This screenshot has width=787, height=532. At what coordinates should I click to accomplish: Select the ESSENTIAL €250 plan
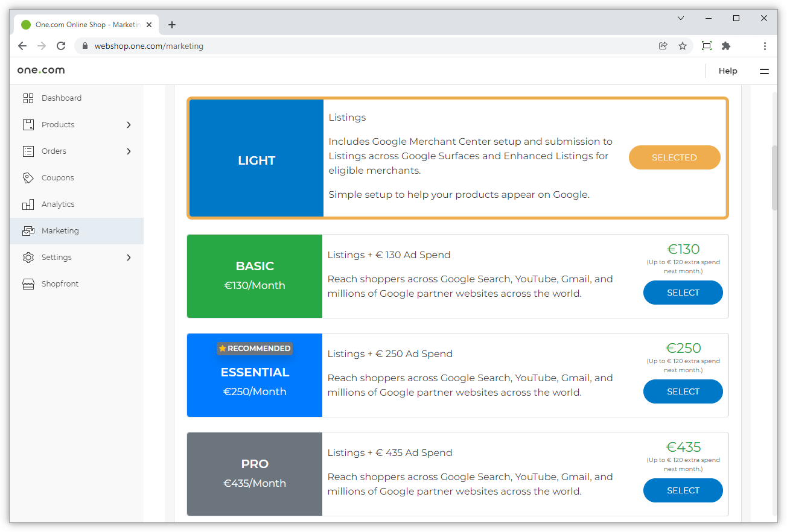[683, 391]
